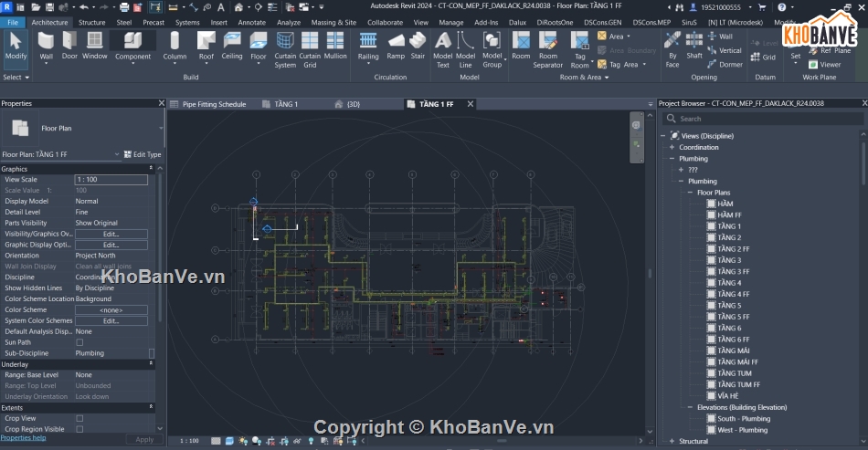868x450 pixels.
Task: Click the Project Browser search field
Action: pos(763,119)
